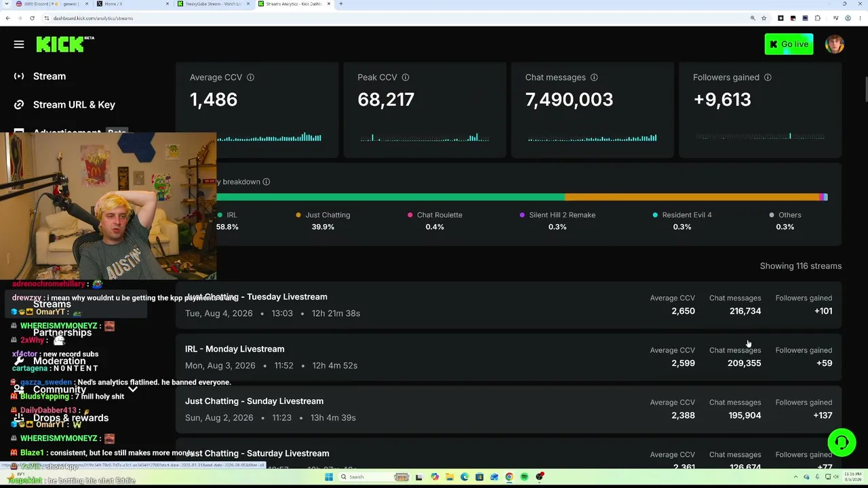Open the Just Chatting - Saturday Livestream row

pyautogui.click(x=509, y=453)
